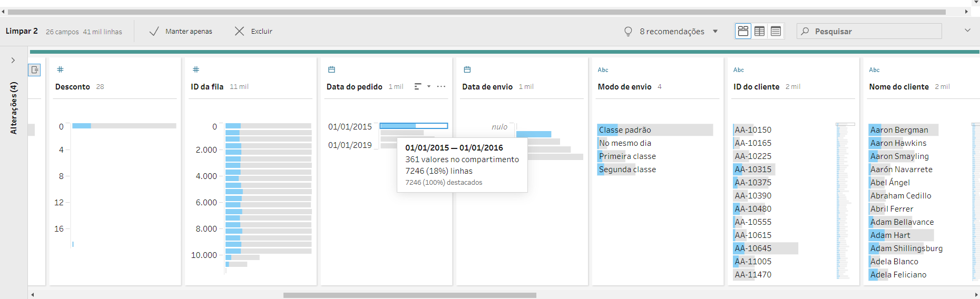The width and height of the screenshot is (980, 299).
Task: Switch to list view
Action: pyautogui.click(x=776, y=31)
